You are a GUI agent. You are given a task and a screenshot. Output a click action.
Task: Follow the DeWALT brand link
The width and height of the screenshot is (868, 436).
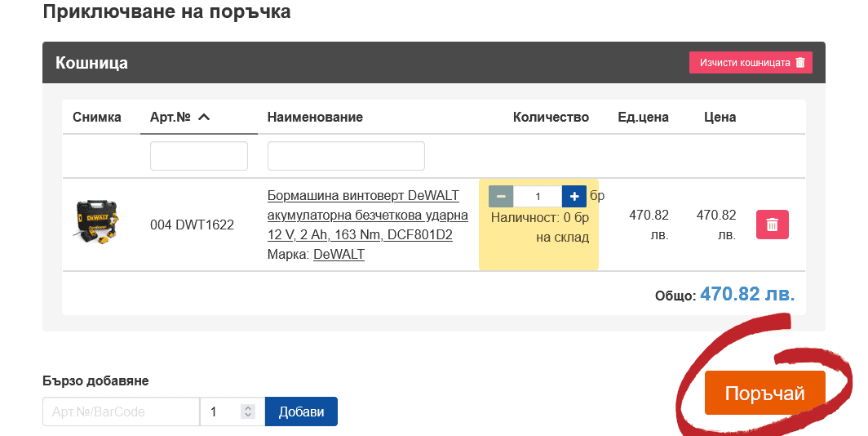click(x=339, y=254)
